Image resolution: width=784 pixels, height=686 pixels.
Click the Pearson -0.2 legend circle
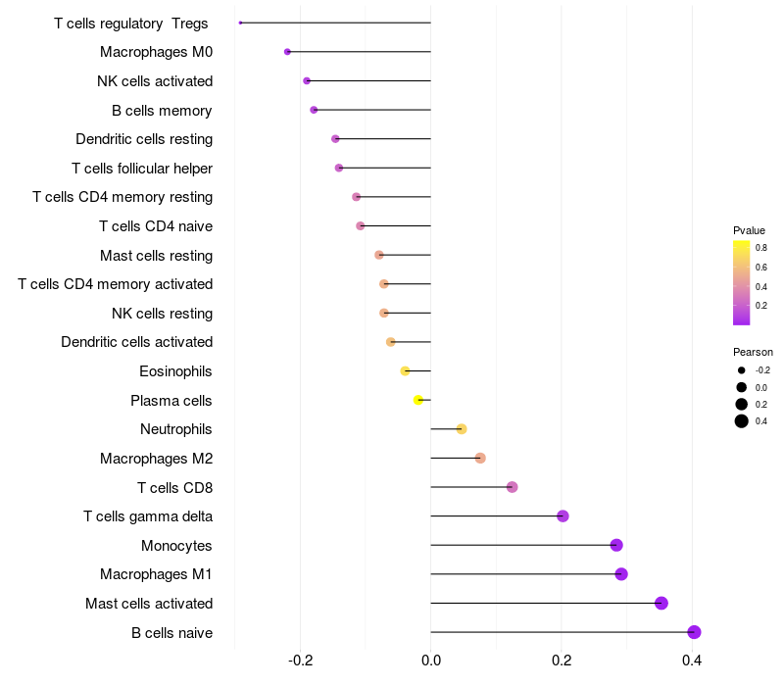click(x=742, y=370)
